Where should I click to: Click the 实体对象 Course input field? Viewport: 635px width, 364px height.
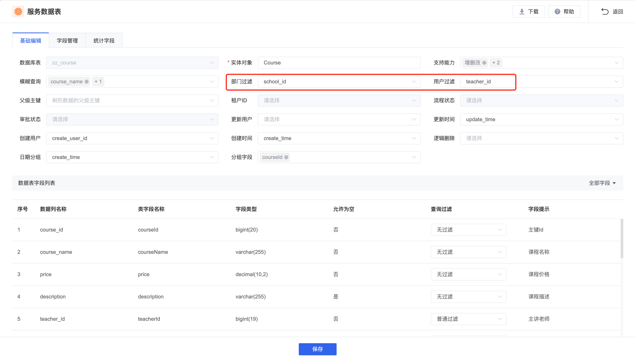point(339,63)
